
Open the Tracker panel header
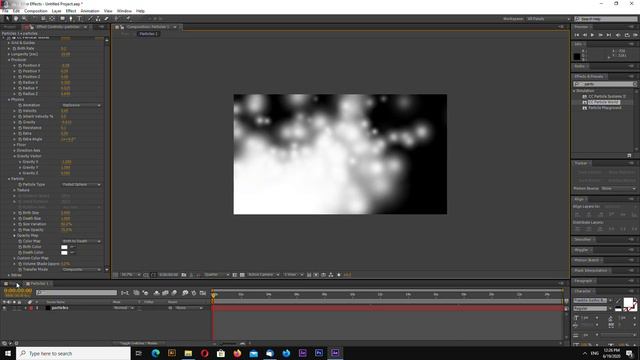coord(581,163)
